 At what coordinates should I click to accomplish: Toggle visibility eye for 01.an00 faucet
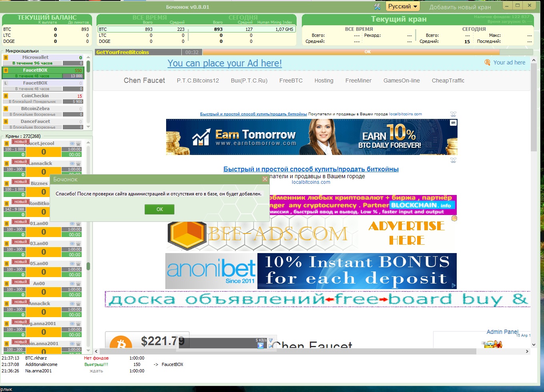(x=72, y=223)
